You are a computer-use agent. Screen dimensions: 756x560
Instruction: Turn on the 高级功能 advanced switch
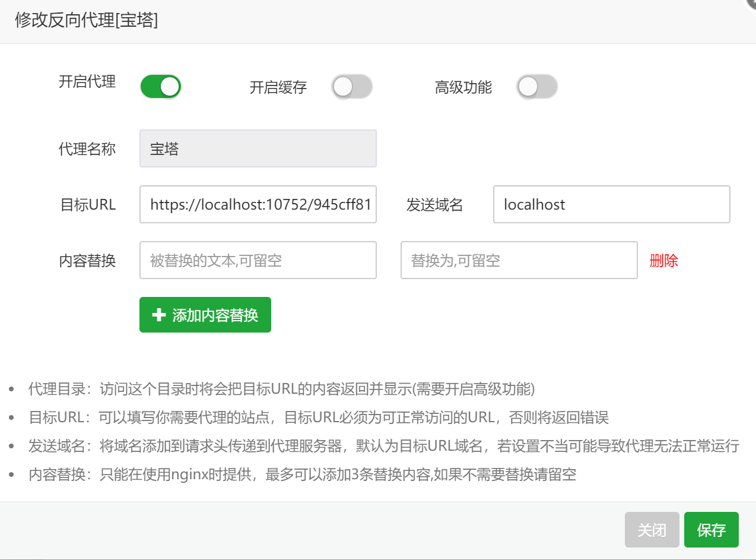[537, 87]
